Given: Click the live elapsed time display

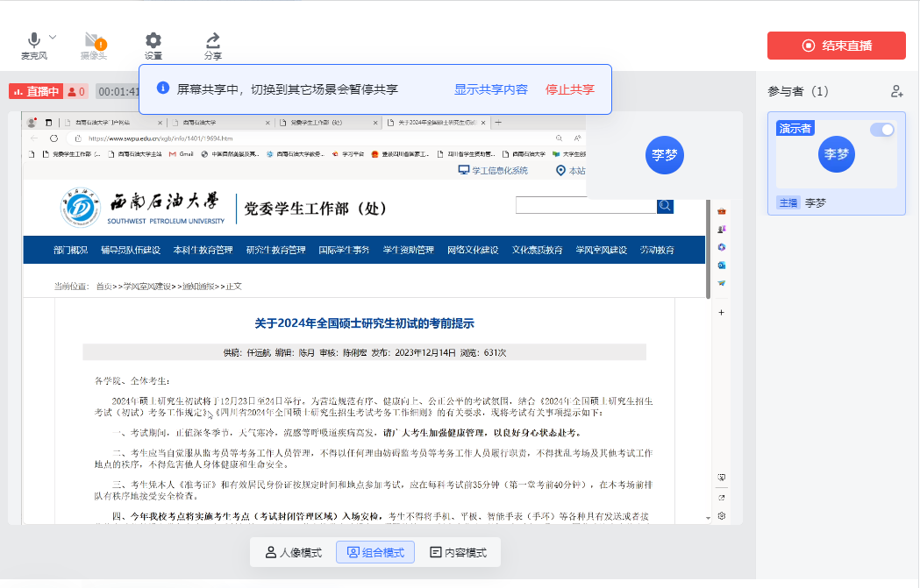Looking at the screenshot, I should pos(118,91).
